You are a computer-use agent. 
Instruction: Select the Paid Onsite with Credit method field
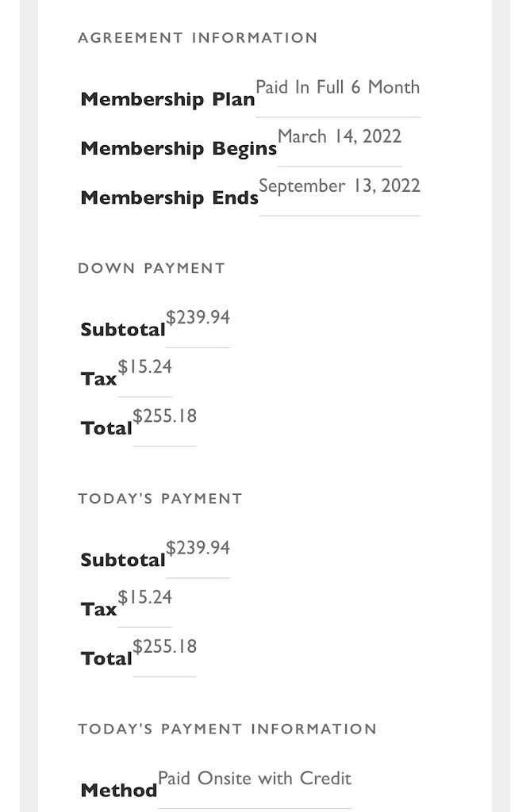click(254, 779)
